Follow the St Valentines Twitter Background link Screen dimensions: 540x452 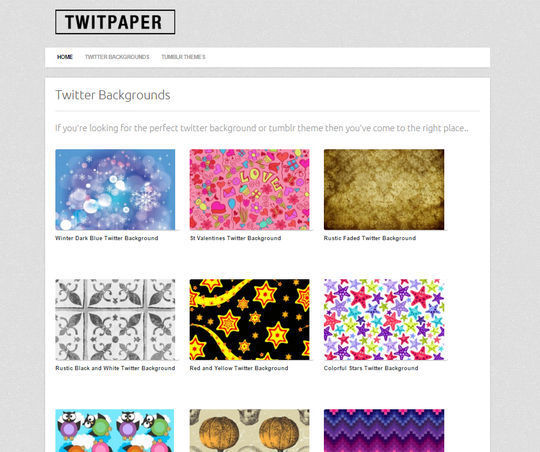(x=236, y=238)
